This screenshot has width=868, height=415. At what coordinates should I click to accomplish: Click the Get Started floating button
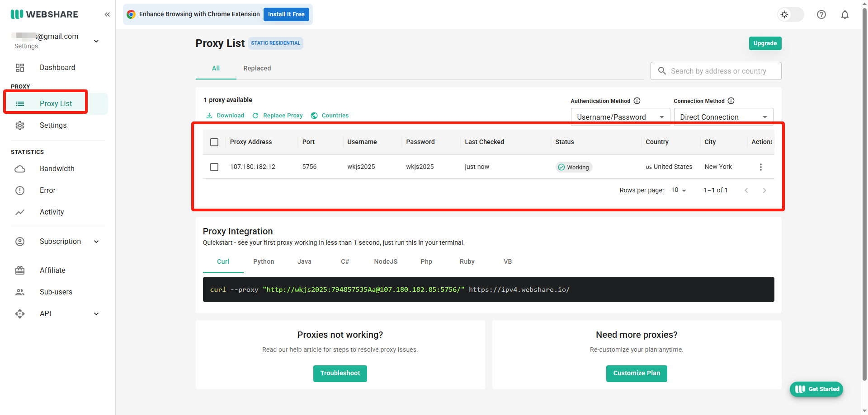click(x=816, y=389)
